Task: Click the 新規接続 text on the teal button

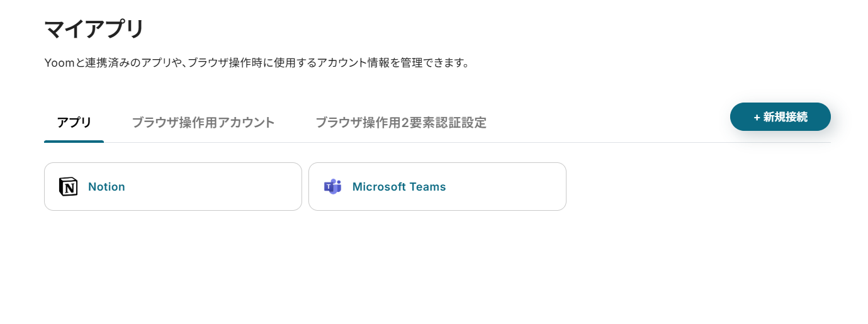Action: pyautogui.click(x=785, y=117)
